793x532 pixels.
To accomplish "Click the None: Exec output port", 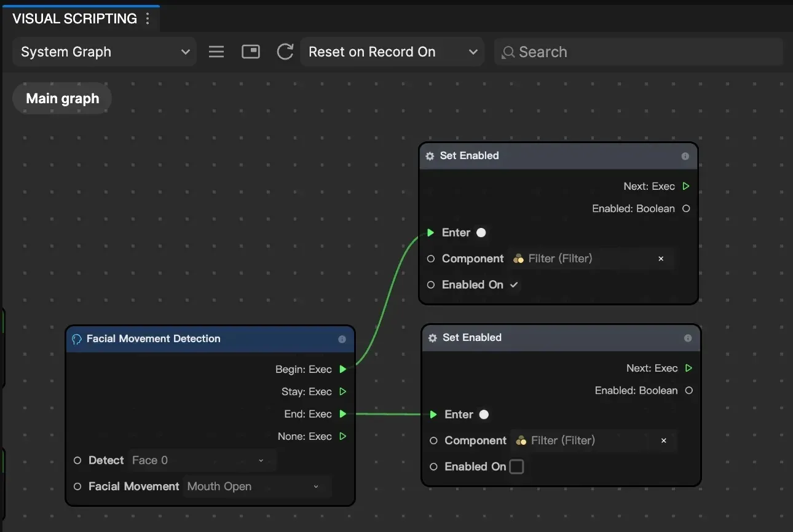I will [343, 436].
